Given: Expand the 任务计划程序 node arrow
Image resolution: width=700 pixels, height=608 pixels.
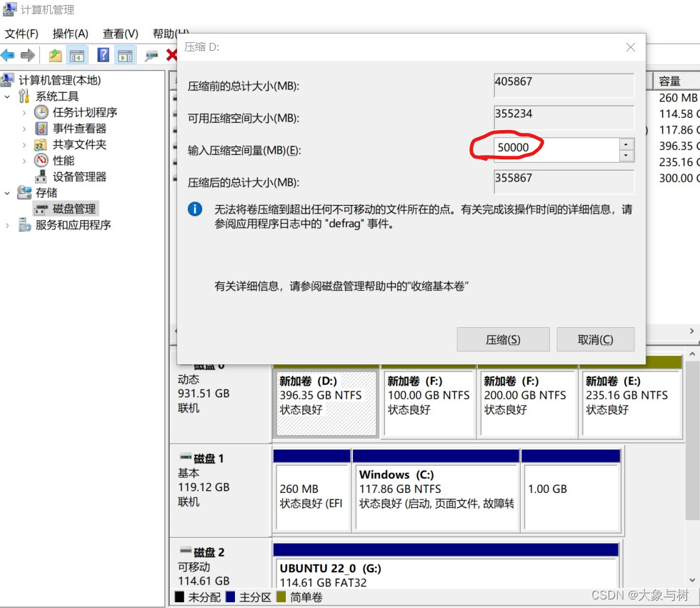Looking at the screenshot, I should pyautogui.click(x=24, y=113).
